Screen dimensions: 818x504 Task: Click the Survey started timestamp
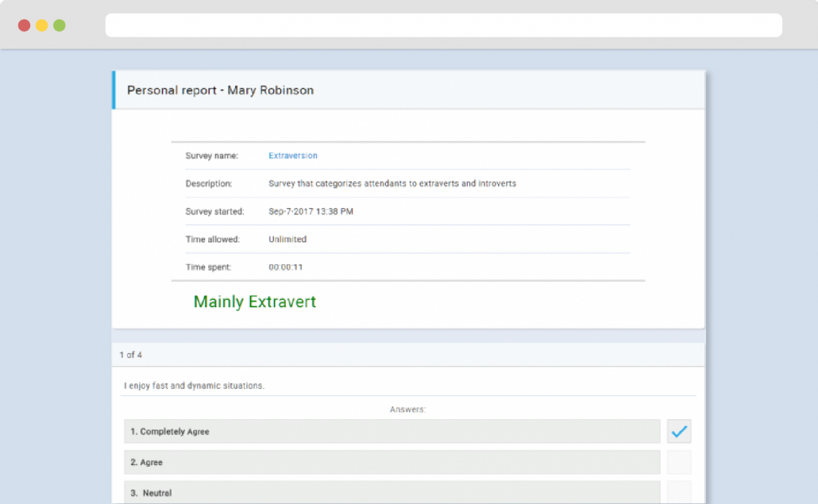[311, 211]
